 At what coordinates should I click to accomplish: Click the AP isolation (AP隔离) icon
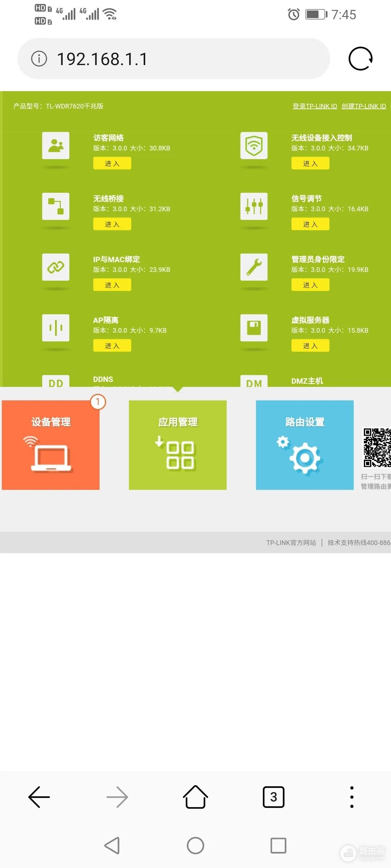pyautogui.click(x=56, y=328)
